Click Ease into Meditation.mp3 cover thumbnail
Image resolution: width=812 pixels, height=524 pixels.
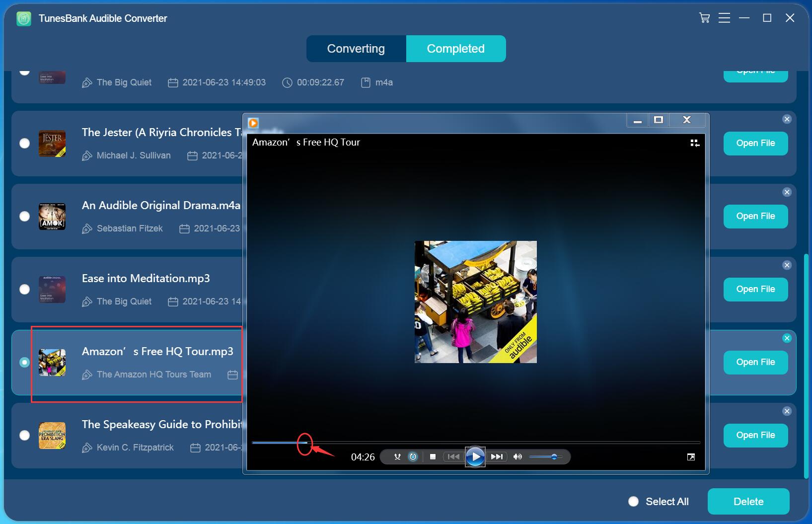[52, 290]
